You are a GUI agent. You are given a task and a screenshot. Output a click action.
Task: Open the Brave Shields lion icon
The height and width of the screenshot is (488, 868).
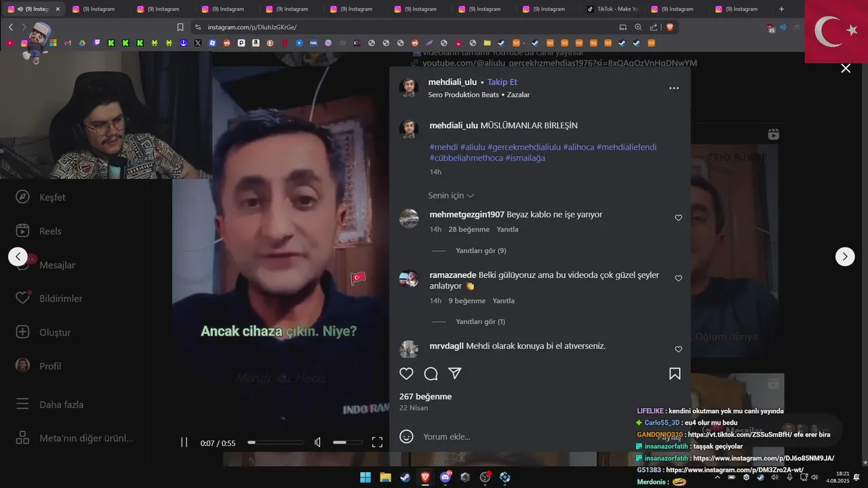click(670, 27)
